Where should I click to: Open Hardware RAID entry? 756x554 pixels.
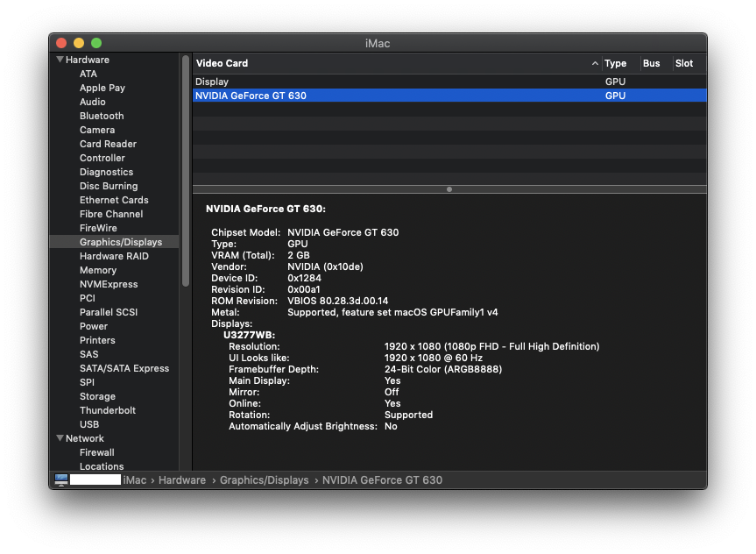click(114, 256)
